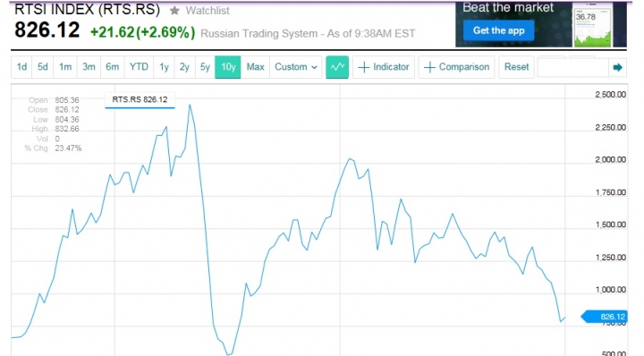Image resolution: width=644 pixels, height=356 pixels.
Task: Select the YTD range tab
Action: click(x=139, y=67)
